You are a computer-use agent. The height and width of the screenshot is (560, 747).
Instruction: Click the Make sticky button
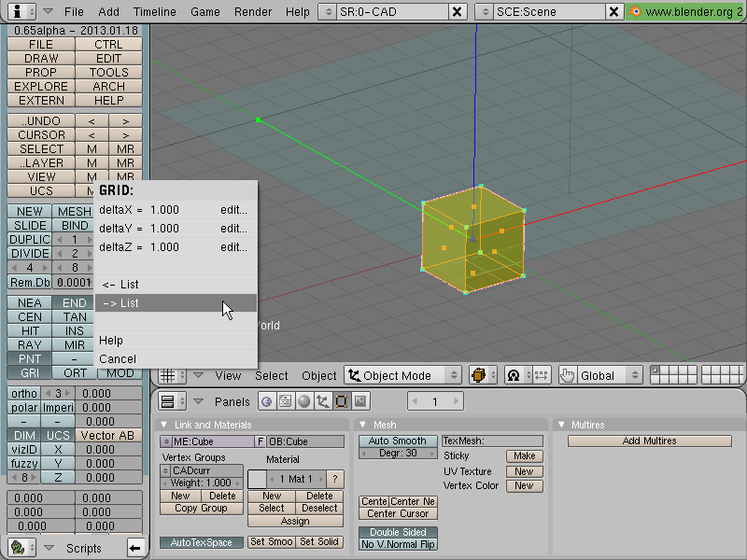[x=525, y=455]
